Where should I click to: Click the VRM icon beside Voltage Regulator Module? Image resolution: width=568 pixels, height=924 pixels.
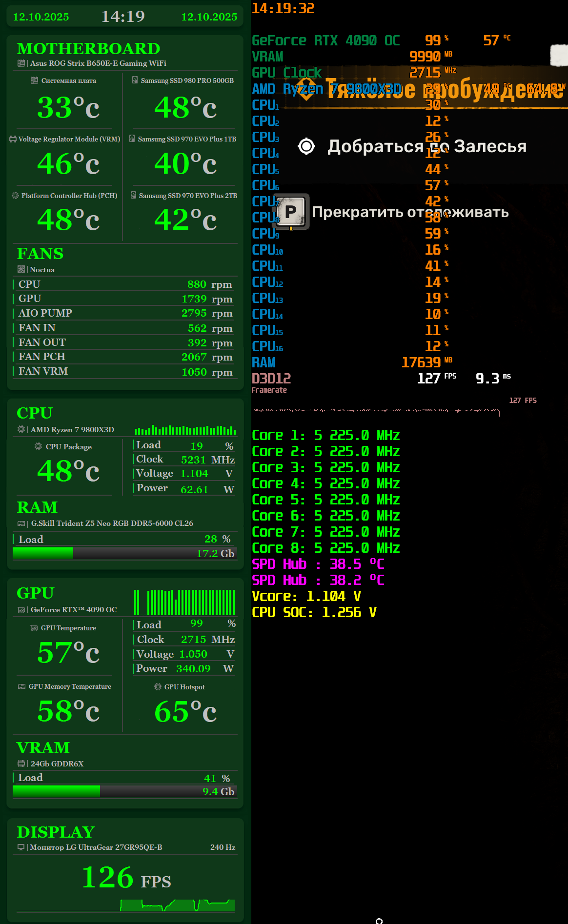[13, 139]
